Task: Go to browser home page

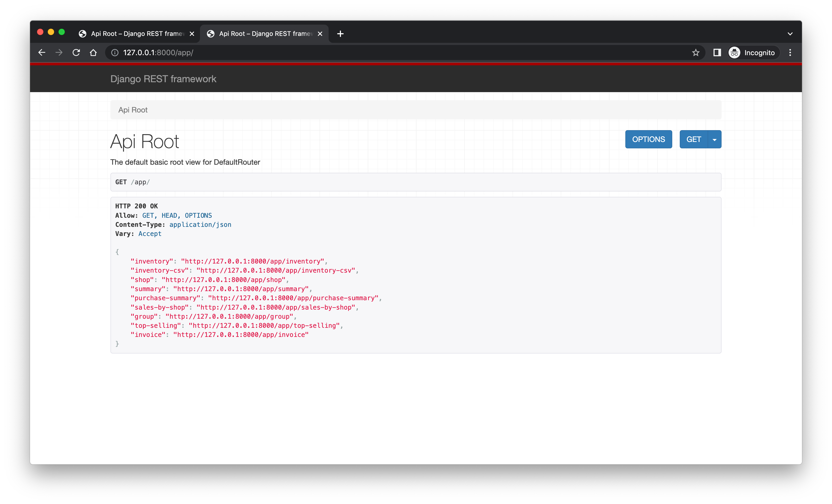Action: [93, 53]
